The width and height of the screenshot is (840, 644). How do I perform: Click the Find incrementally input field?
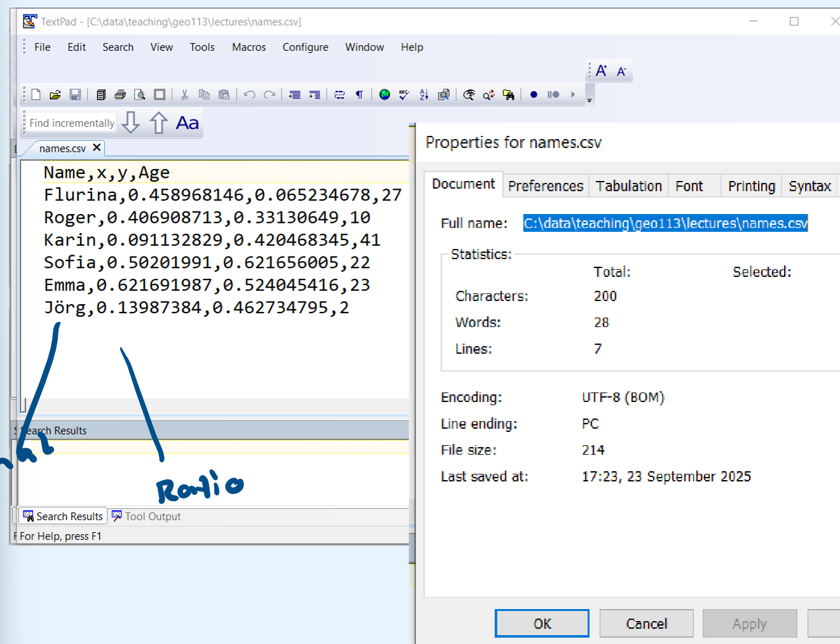pos(72,123)
